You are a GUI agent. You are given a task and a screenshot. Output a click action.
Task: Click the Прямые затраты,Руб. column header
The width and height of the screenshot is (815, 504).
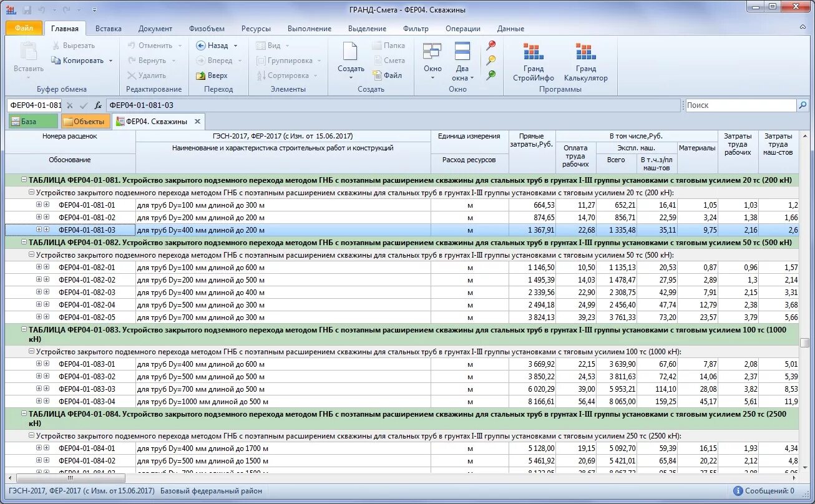pyautogui.click(x=532, y=152)
